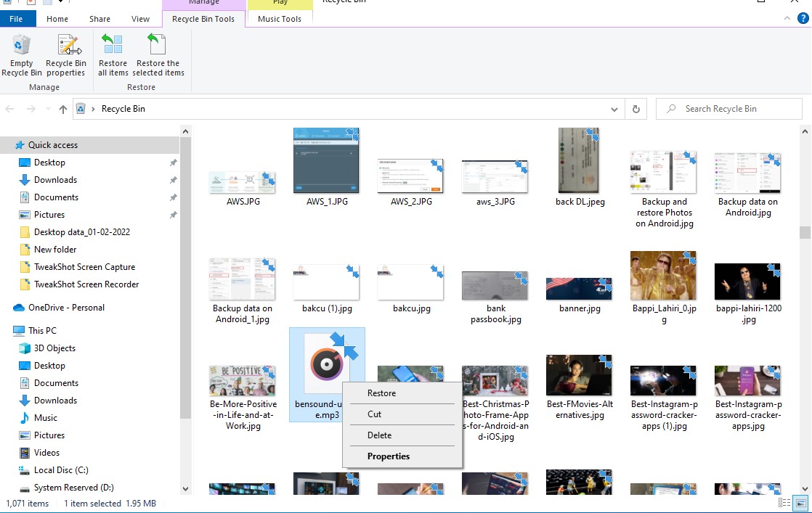The image size is (812, 513).
Task: Click the back navigation arrow
Action: pyautogui.click(x=10, y=108)
